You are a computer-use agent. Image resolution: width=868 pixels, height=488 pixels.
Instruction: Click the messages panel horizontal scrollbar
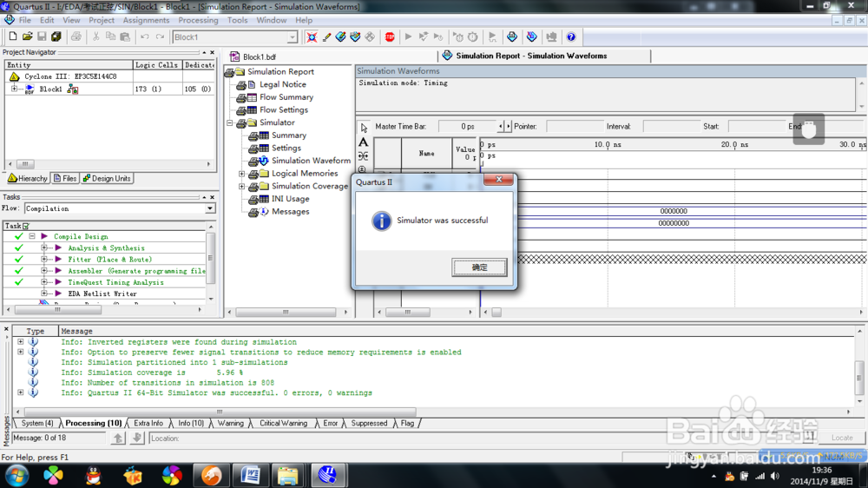coord(220,412)
